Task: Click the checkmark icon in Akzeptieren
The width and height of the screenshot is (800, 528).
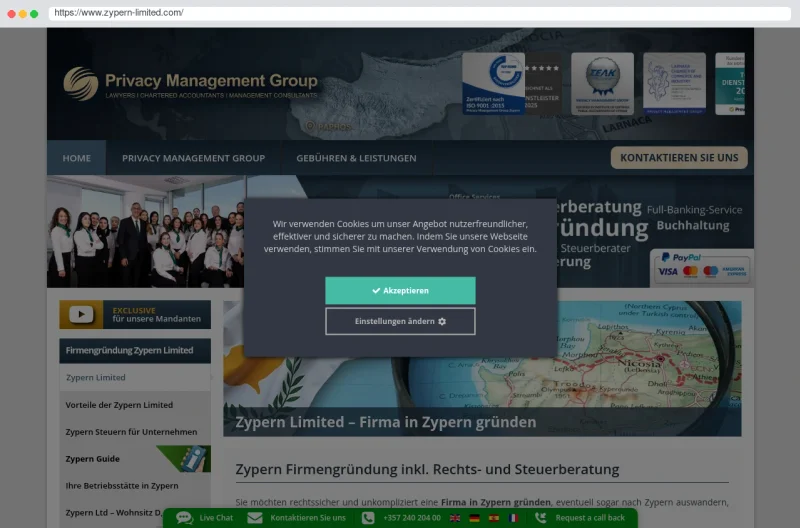Action: [376, 290]
